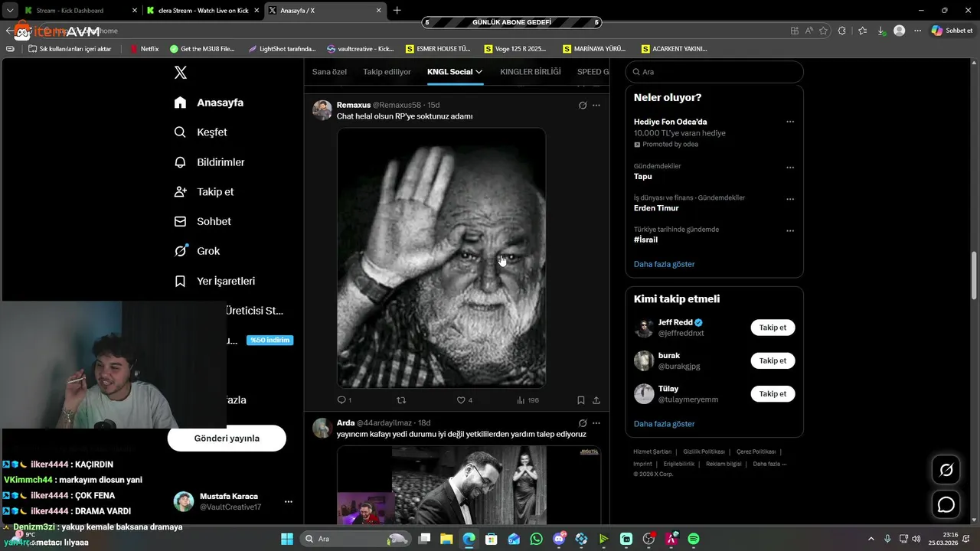Open the browser downloads icon
Viewport: 980px width, 551px height.
point(881,31)
